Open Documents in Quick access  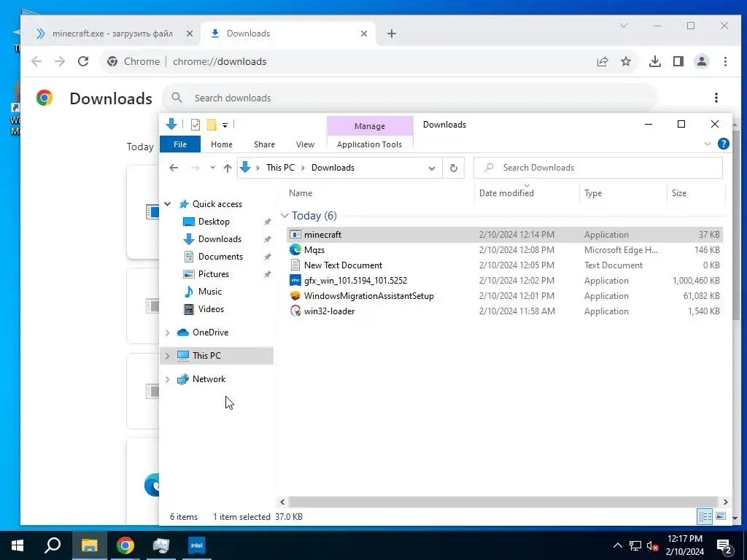220,257
